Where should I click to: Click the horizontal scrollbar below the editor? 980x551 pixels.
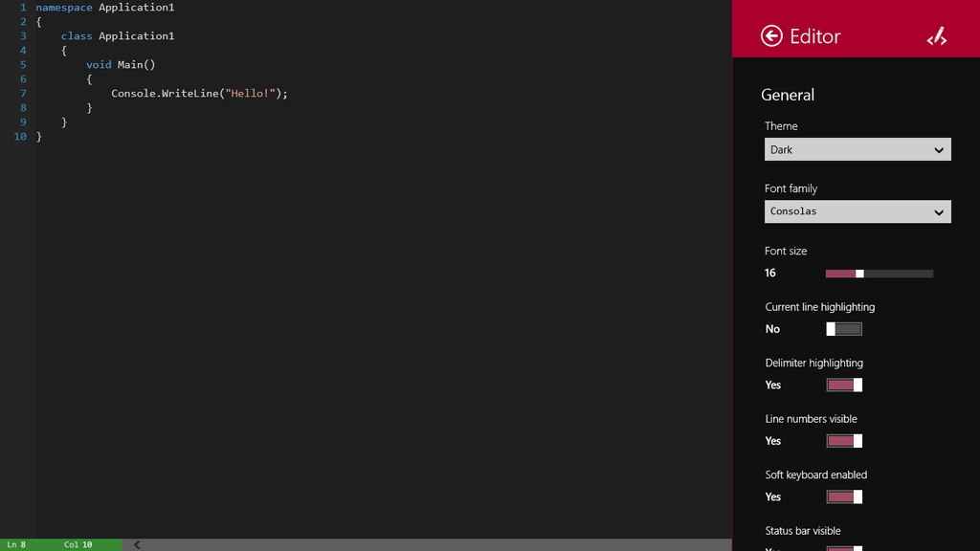pos(431,544)
